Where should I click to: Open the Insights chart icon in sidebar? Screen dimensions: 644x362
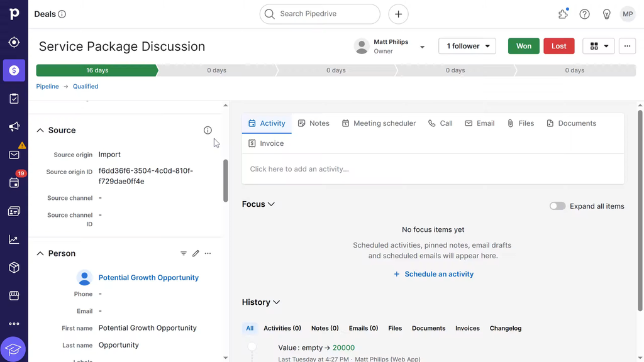point(14,239)
